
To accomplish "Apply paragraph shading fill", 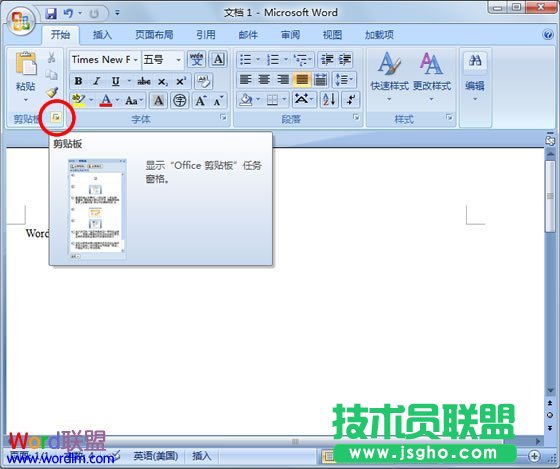I will coord(246,100).
